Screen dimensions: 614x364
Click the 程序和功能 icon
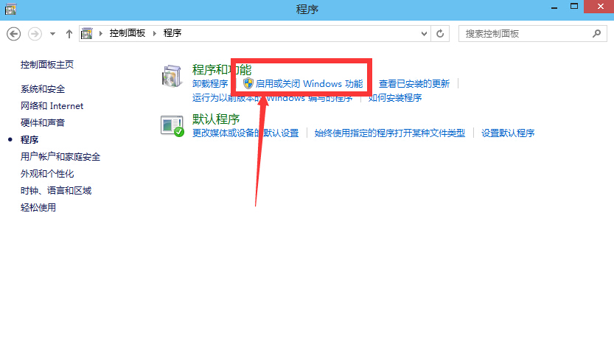pyautogui.click(x=172, y=76)
